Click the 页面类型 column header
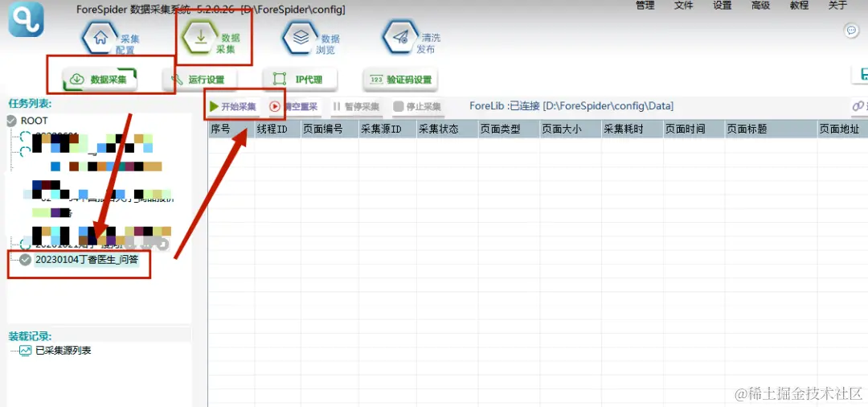The height and width of the screenshot is (407, 868). tap(508, 129)
